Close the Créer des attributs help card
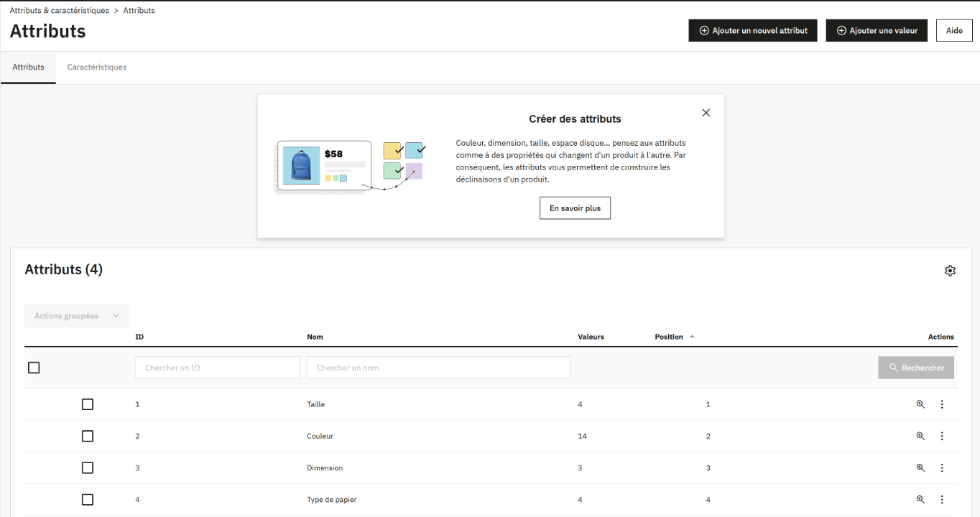The width and height of the screenshot is (980, 517). [706, 113]
